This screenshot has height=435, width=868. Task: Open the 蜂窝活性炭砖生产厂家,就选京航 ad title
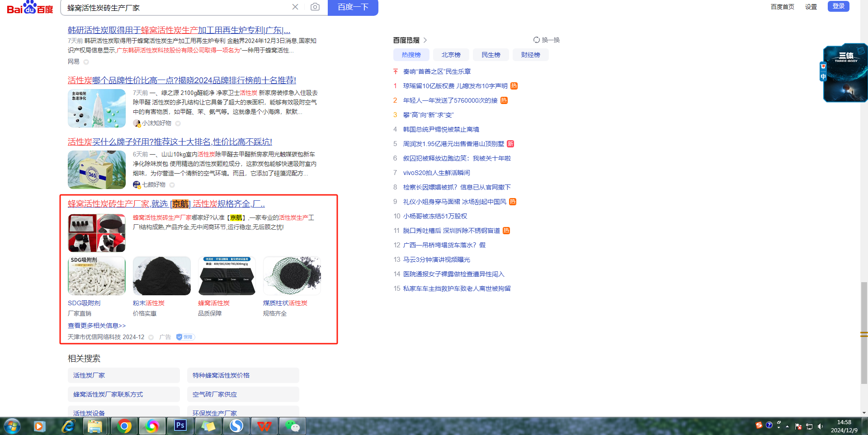(166, 204)
